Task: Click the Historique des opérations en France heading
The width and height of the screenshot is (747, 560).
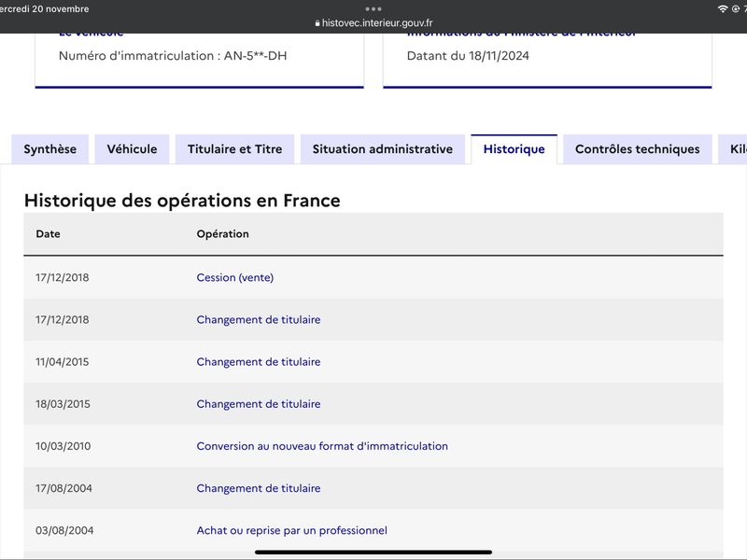Action: pos(182,201)
